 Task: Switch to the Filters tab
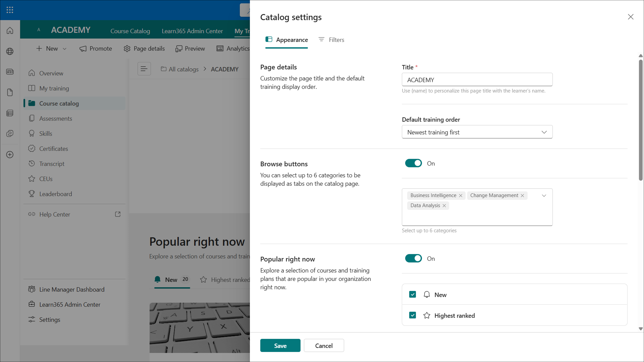coord(331,40)
